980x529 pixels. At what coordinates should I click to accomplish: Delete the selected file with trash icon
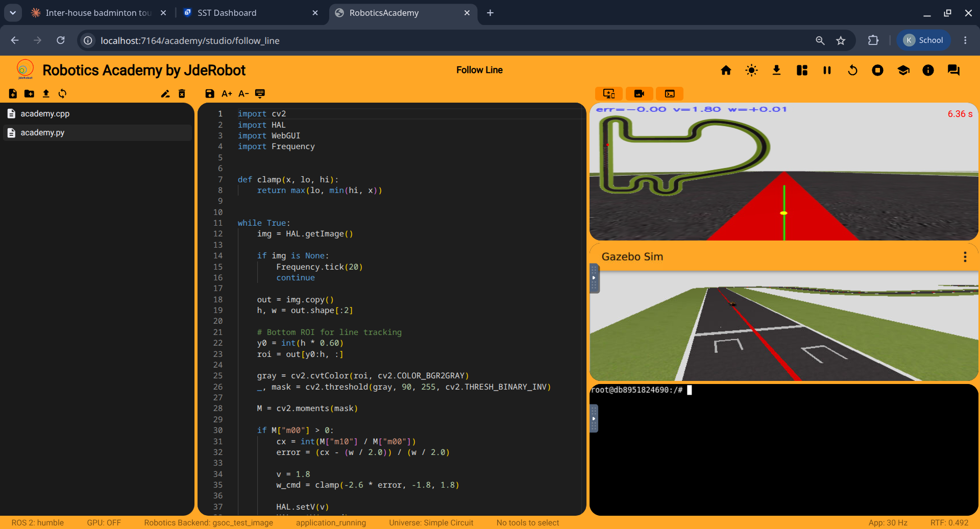(x=182, y=93)
